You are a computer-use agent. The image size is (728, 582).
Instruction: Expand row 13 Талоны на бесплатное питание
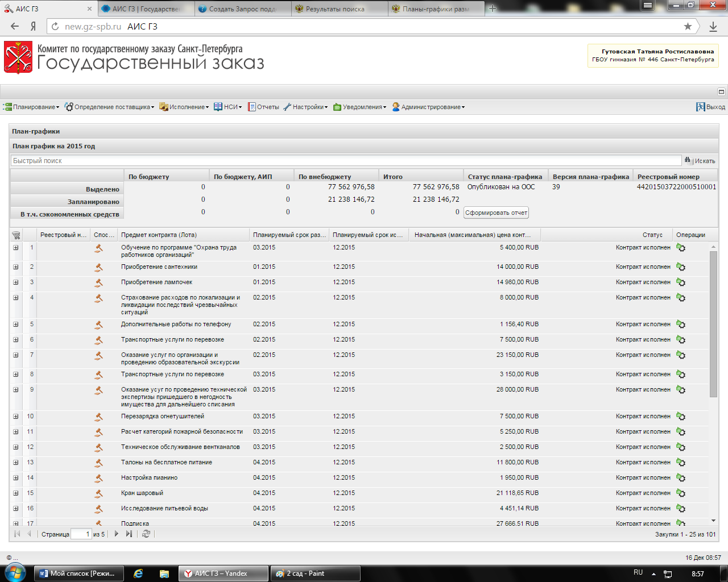coord(16,463)
